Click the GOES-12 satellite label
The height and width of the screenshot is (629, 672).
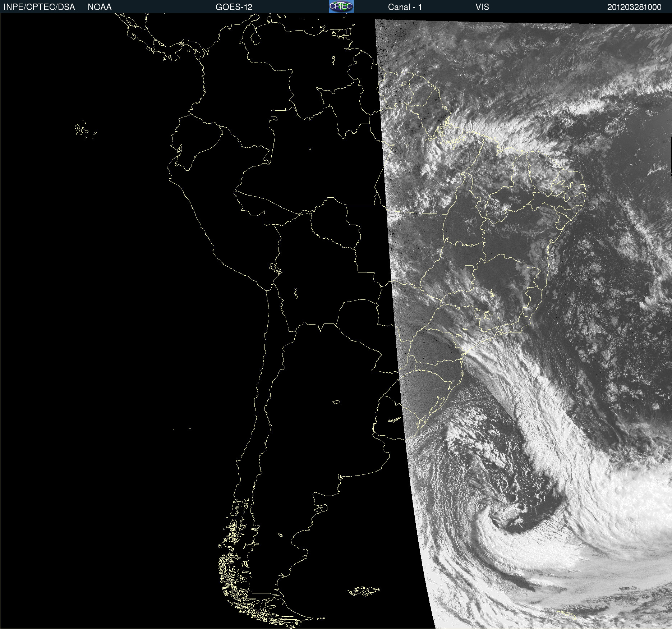tap(234, 7)
